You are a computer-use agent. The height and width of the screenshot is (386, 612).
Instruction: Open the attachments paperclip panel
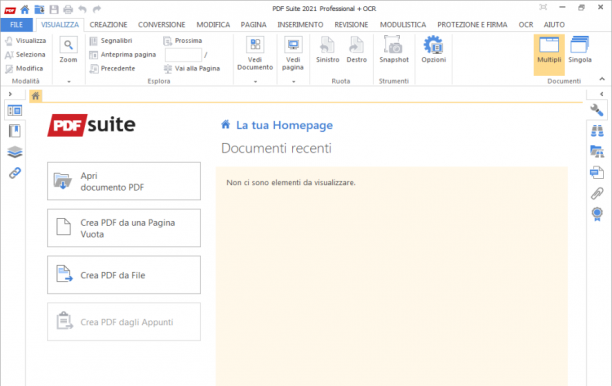(597, 193)
